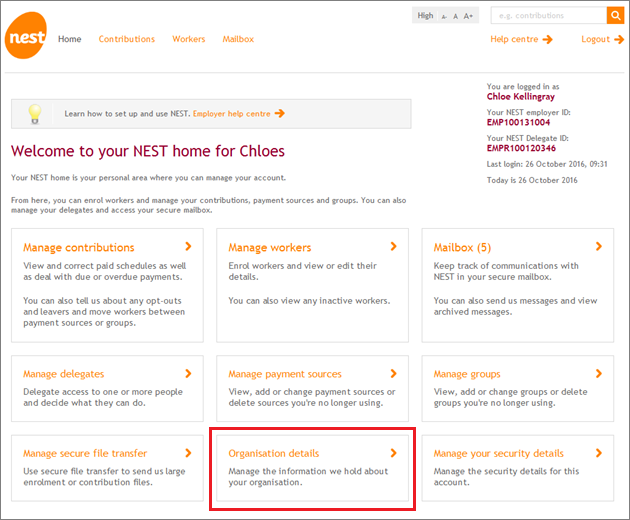
Task: Open the Manage groups chevron
Action: pos(599,373)
